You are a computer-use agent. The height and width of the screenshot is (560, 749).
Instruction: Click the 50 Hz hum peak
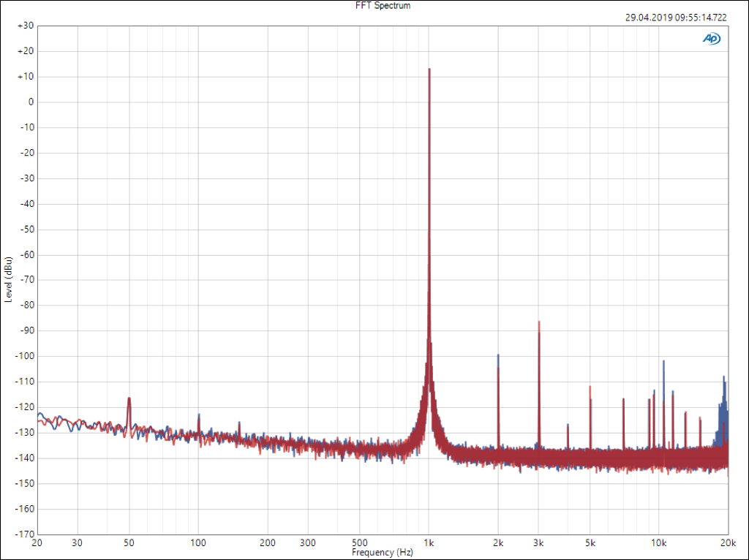coord(129,399)
